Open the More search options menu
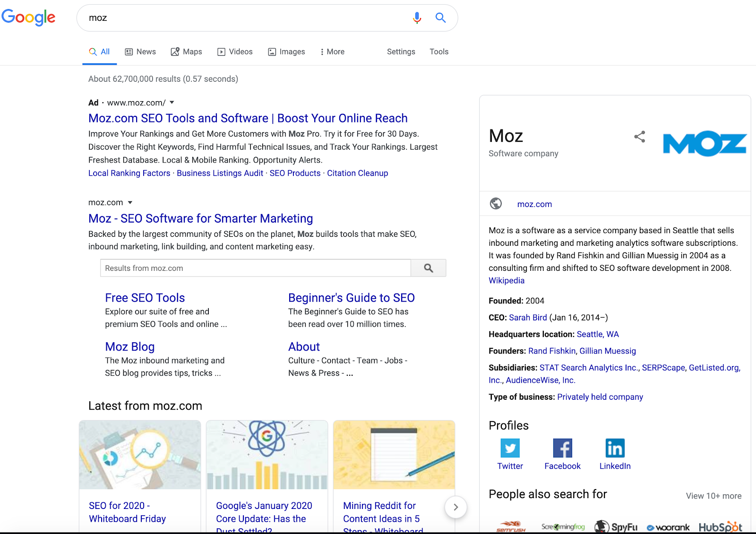756x534 pixels. [x=332, y=52]
